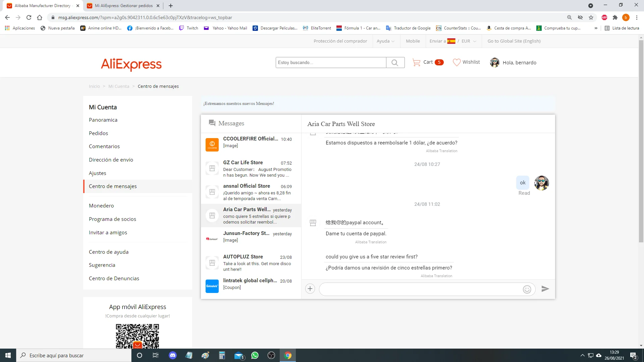Expand the Ayuda dropdown menu
The height and width of the screenshot is (362, 644).
[x=385, y=41]
